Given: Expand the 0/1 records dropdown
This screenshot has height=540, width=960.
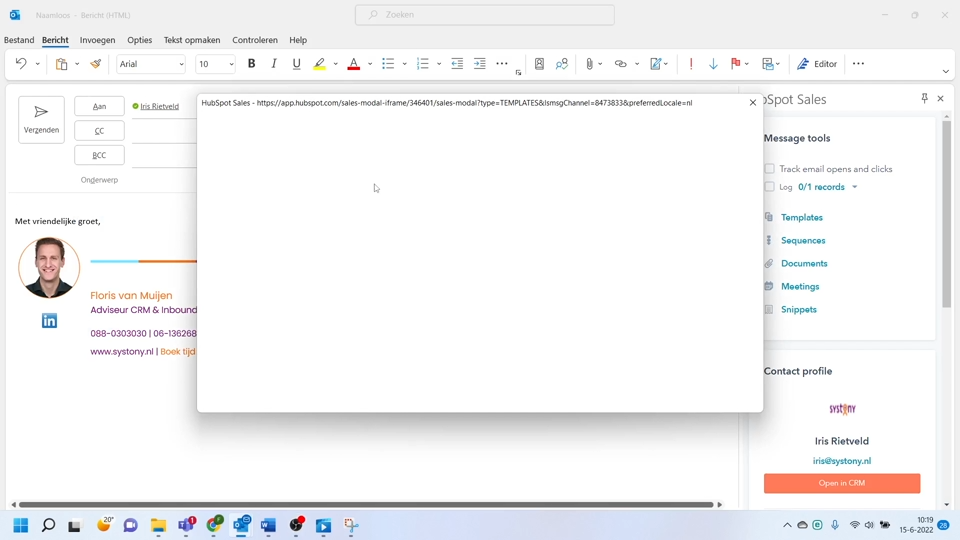Looking at the screenshot, I should click(854, 187).
